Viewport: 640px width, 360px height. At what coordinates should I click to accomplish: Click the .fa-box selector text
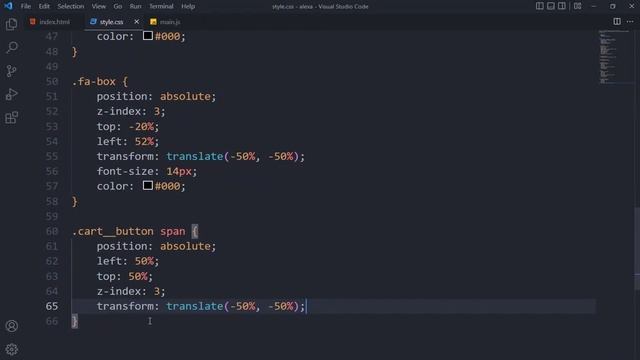[94, 81]
